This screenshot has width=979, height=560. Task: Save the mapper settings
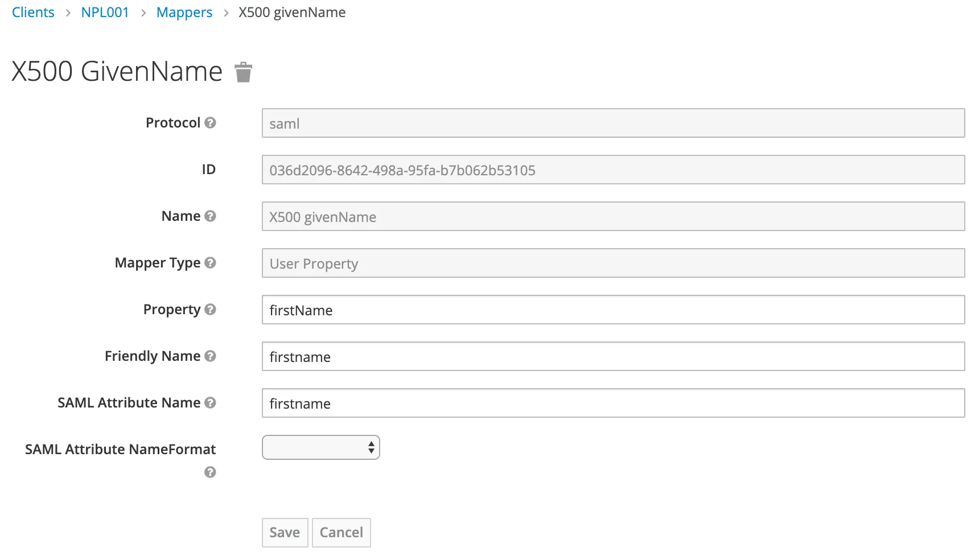tap(285, 533)
